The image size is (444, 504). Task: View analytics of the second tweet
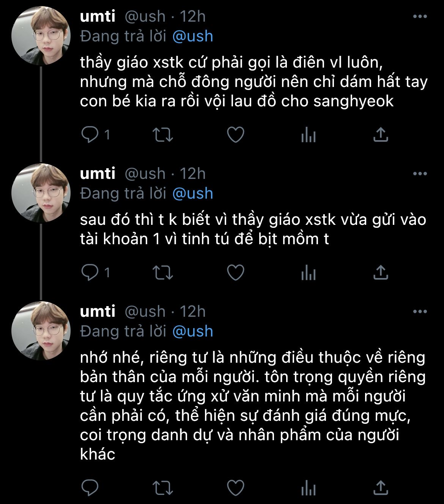[308, 272]
